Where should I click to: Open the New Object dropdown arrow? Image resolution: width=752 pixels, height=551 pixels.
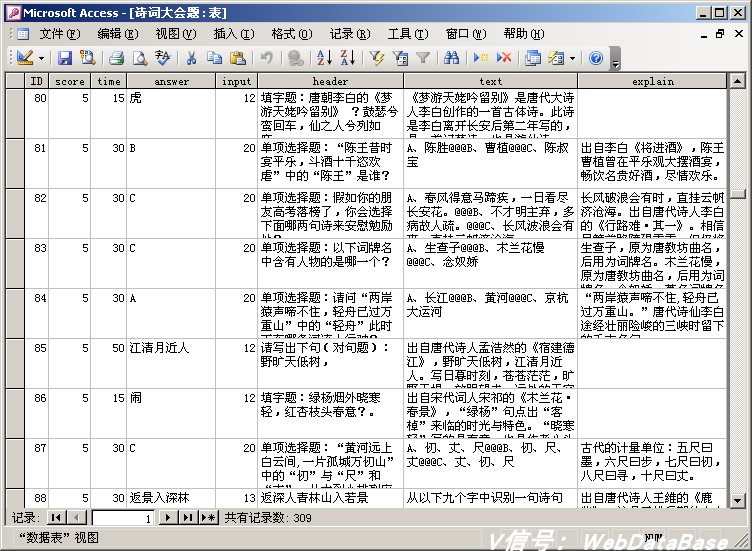572,59
